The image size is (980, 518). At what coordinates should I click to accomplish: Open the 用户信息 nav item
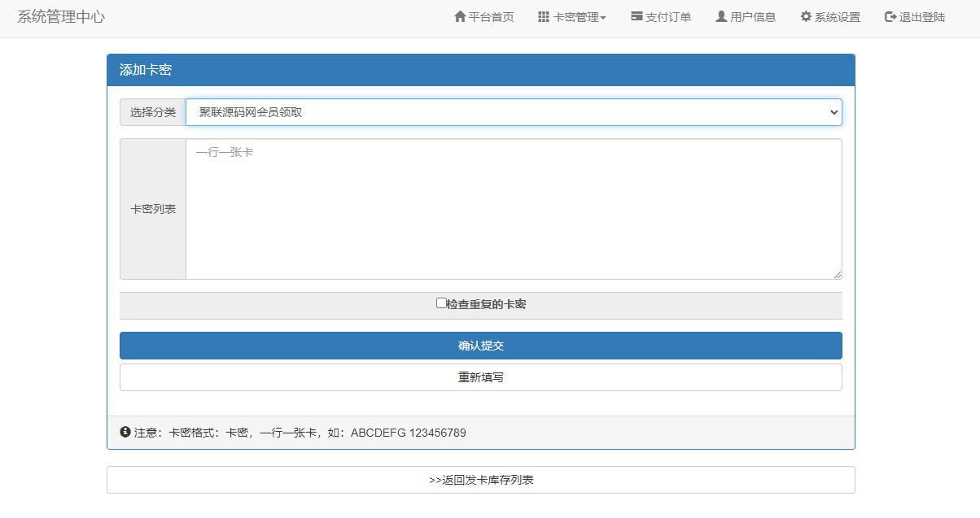pyautogui.click(x=746, y=17)
